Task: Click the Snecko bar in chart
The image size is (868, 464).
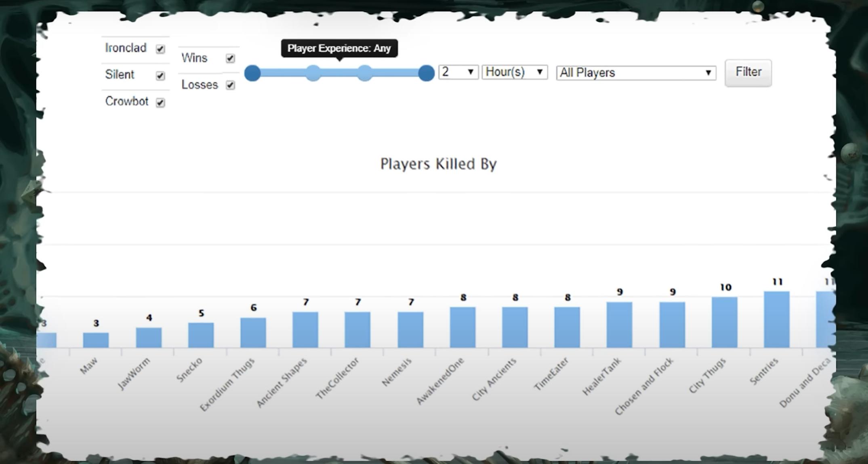Action: [x=201, y=335]
